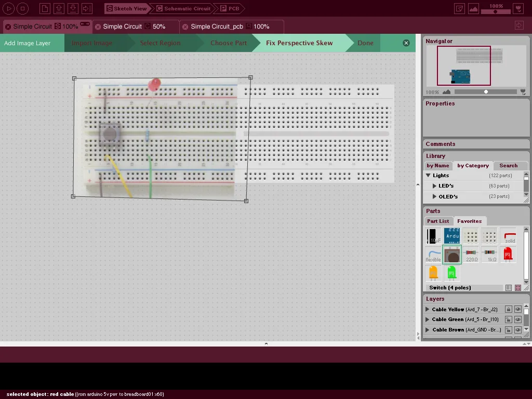Open the Favorites parts tab
The height and width of the screenshot is (399, 532).
click(469, 221)
